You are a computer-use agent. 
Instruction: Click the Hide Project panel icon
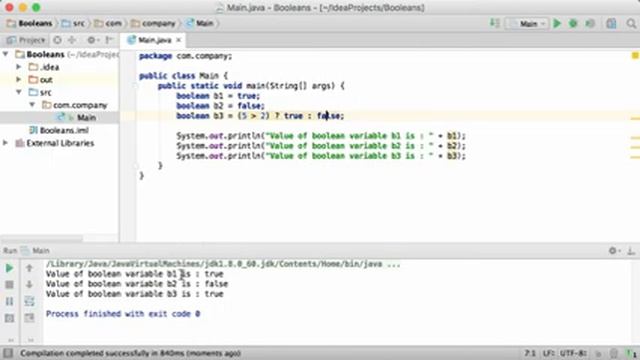[x=109, y=40]
